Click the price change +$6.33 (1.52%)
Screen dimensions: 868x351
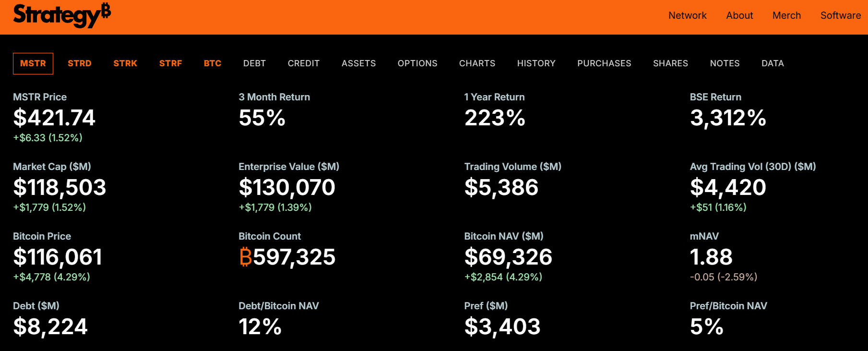tap(48, 138)
